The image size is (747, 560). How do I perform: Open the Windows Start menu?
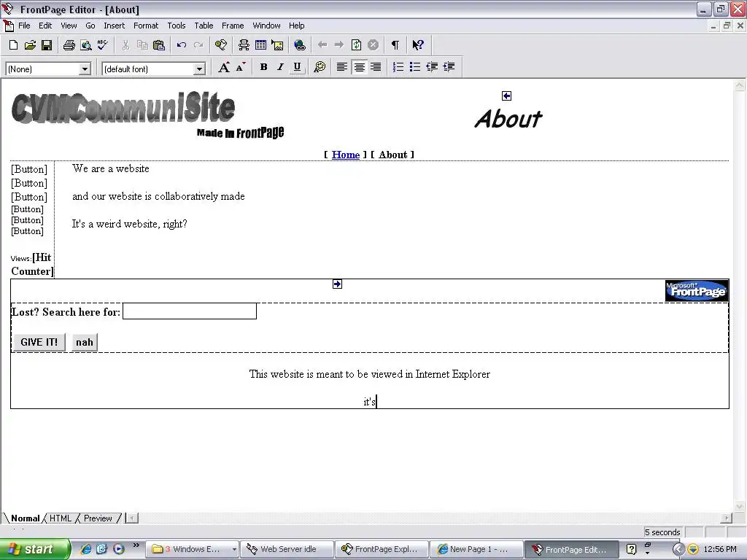click(35, 549)
